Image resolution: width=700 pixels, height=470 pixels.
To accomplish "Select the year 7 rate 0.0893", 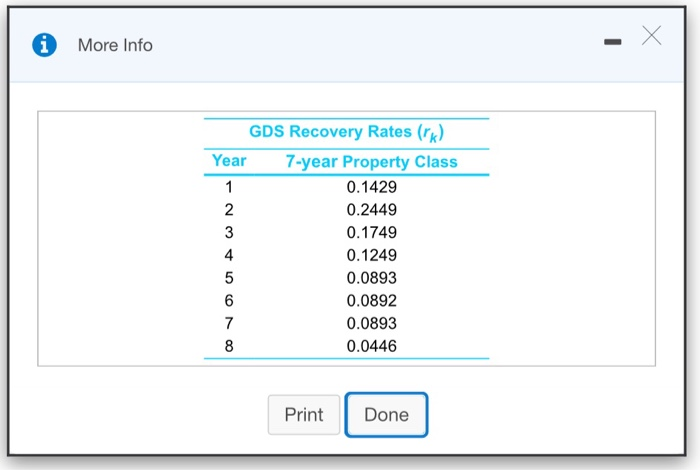I will point(371,323).
